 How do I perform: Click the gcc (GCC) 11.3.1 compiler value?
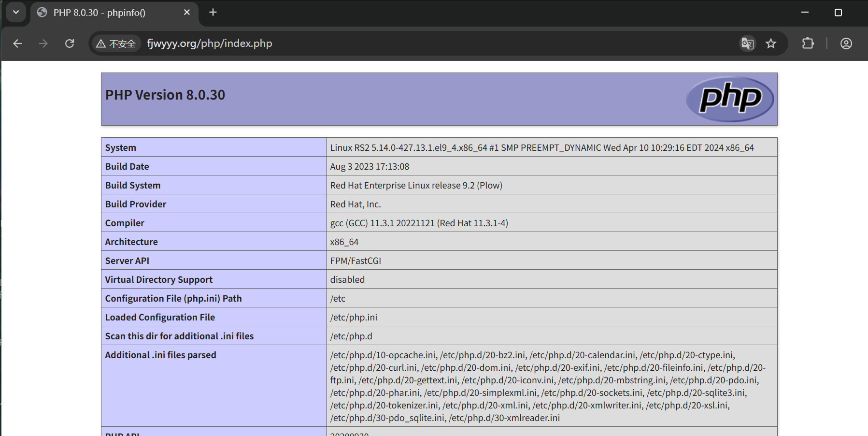(x=419, y=223)
